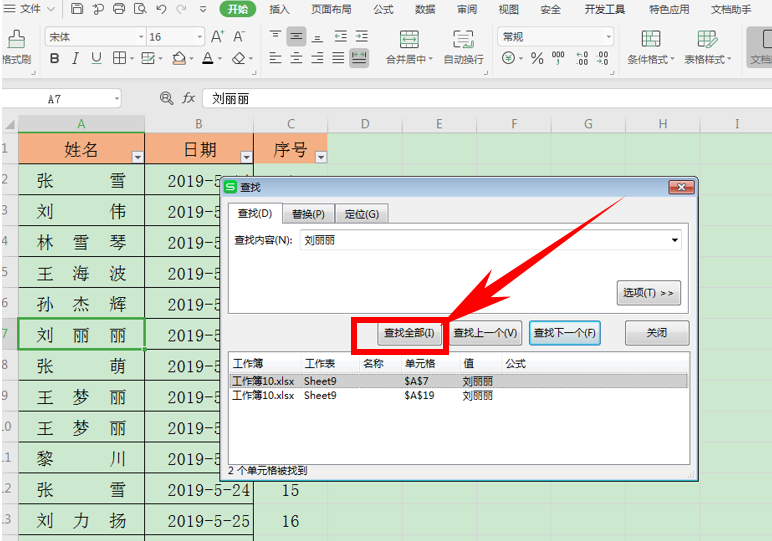Click the Save icon in quick toolbar

coord(76,8)
